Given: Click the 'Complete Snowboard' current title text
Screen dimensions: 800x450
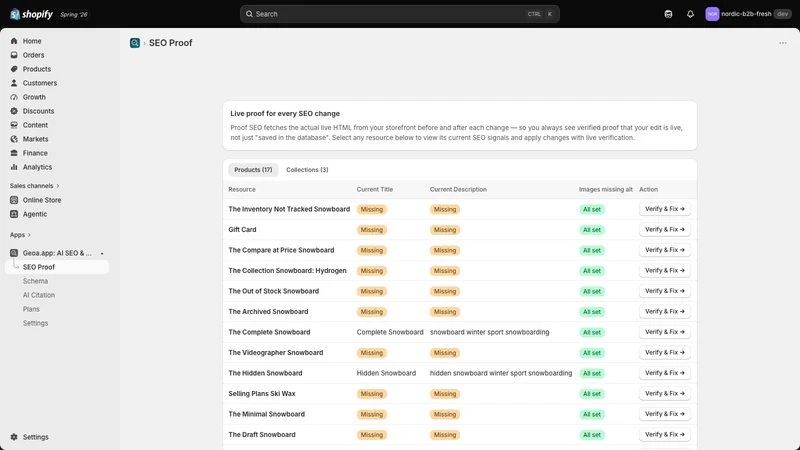Looking at the screenshot, I should pyautogui.click(x=390, y=332).
